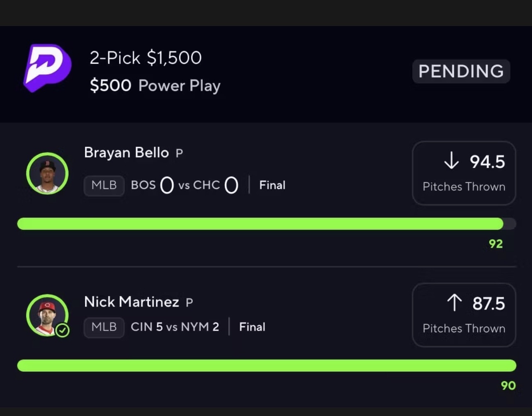The width and height of the screenshot is (532, 416).
Task: Tap Nick Martinez's player avatar
Action: [x=47, y=315]
